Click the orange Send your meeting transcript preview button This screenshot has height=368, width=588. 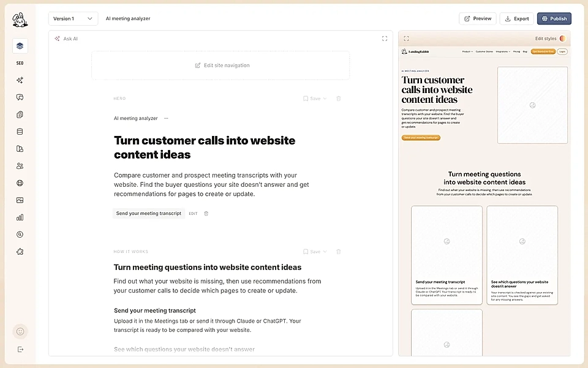[421, 138]
